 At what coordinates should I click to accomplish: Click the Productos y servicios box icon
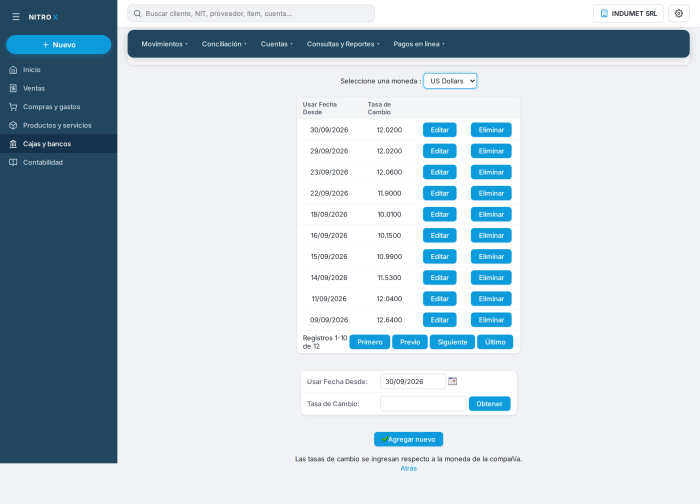pos(13,125)
